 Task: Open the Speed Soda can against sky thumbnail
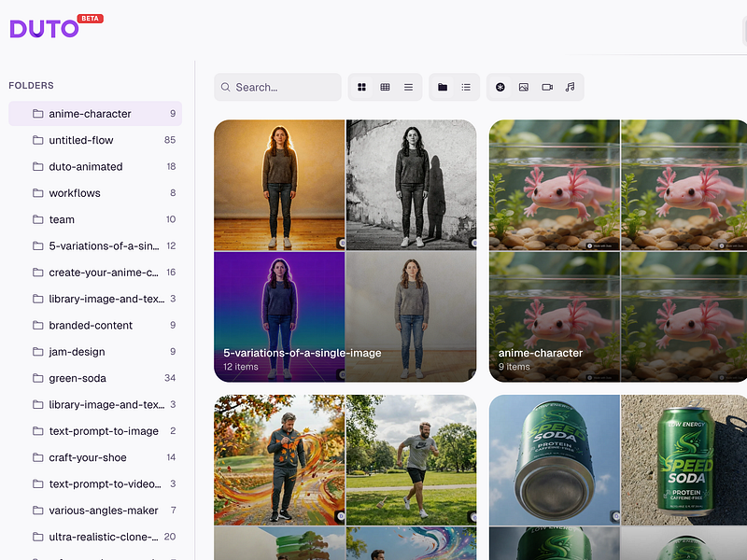[x=555, y=460]
